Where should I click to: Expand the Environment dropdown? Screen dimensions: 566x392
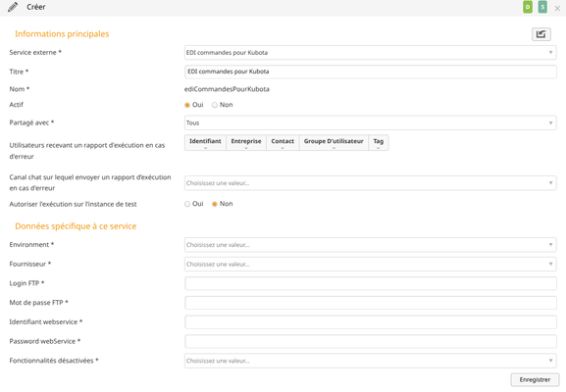click(x=371, y=245)
